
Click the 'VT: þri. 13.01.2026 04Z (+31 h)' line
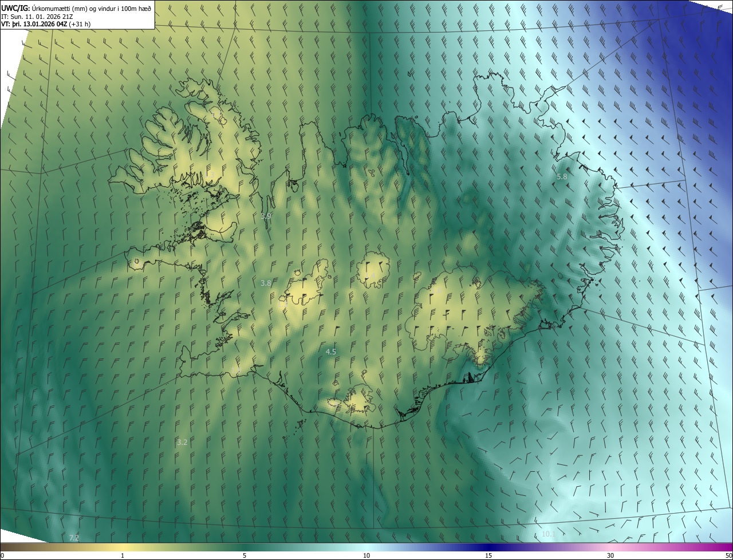click(46, 24)
